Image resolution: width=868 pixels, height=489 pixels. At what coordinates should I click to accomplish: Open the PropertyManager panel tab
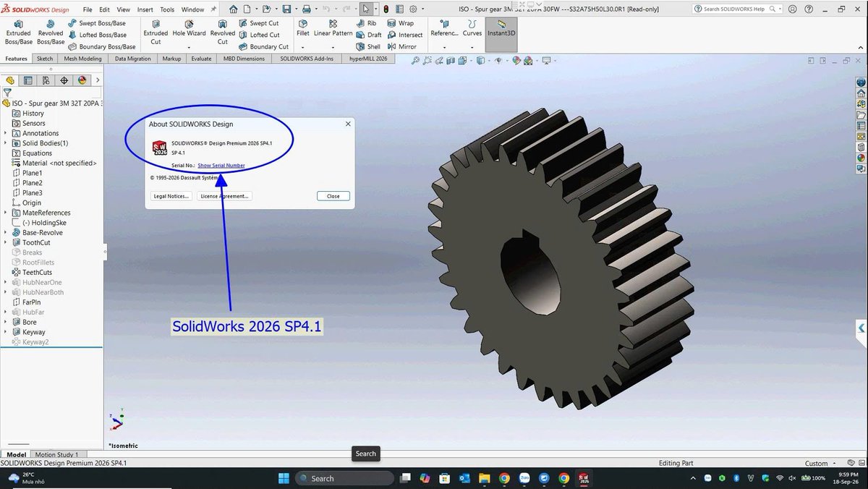28,80
